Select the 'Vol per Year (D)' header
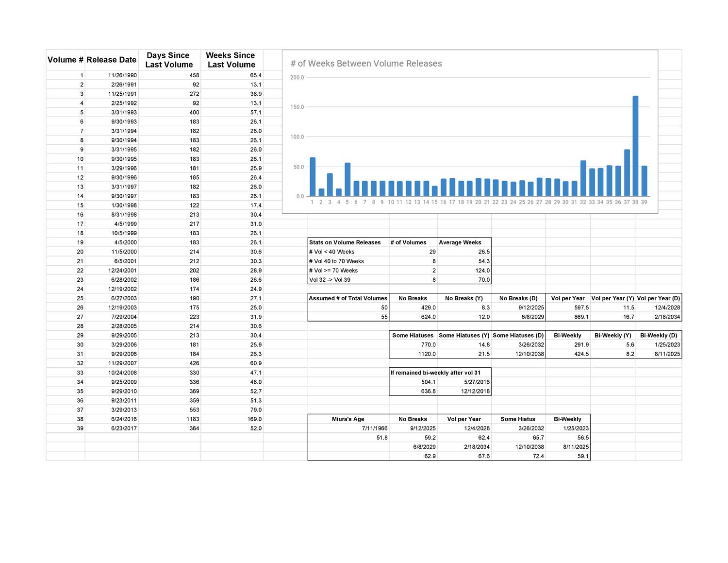The image size is (728, 563). pos(659,298)
